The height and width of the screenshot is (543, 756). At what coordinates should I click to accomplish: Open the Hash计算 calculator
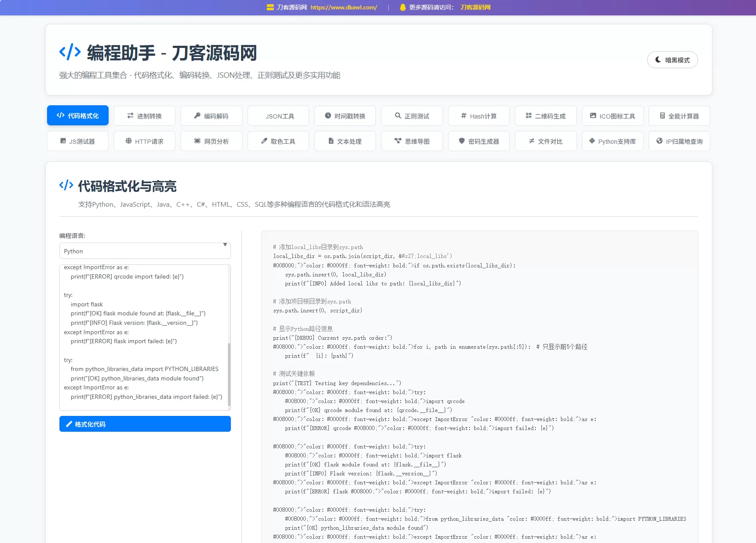coord(479,116)
